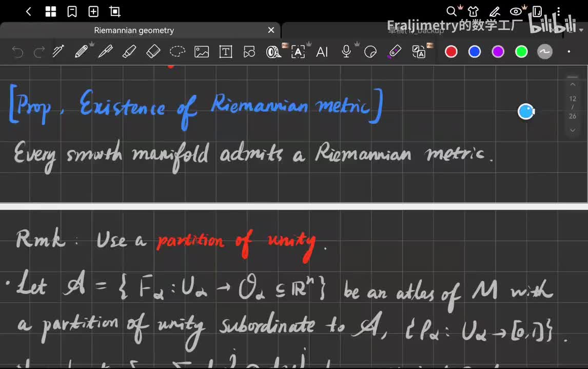
Task: Choose the purple pen color
Action: (498, 52)
